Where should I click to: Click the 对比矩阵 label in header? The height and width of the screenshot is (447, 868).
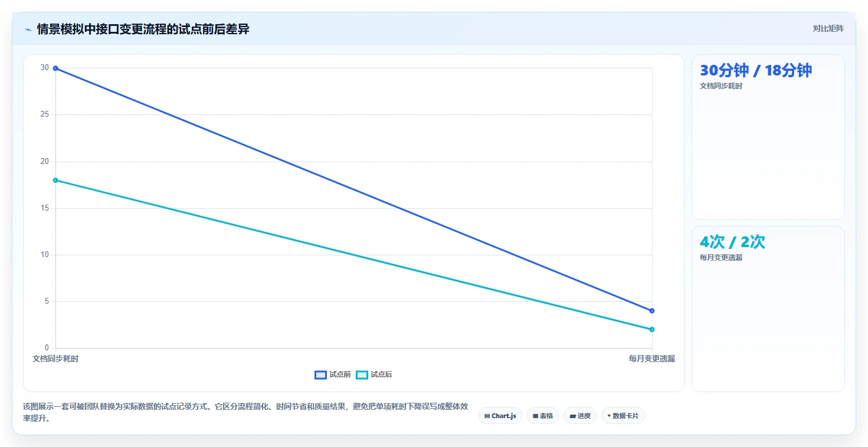(828, 28)
